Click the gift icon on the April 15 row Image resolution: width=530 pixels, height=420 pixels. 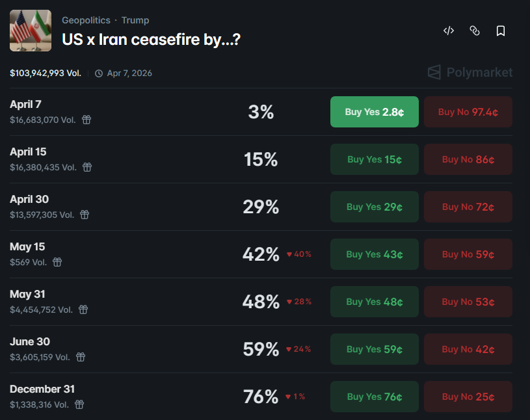coord(87,167)
